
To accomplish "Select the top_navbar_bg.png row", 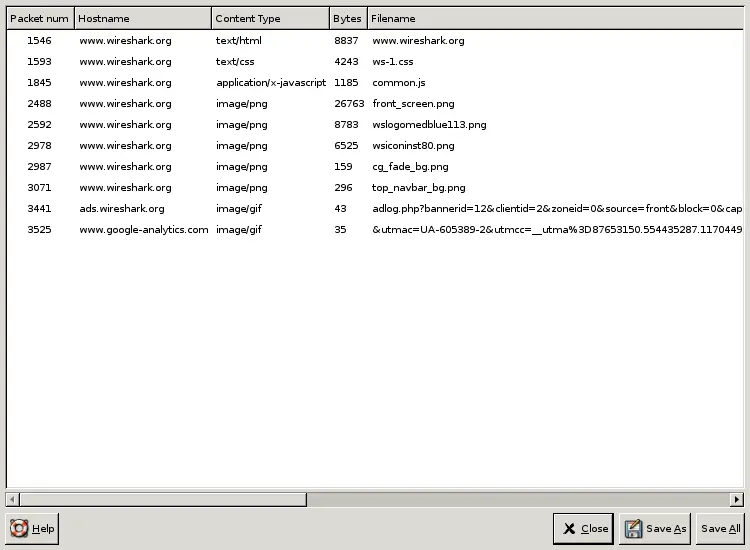I will 418,188.
